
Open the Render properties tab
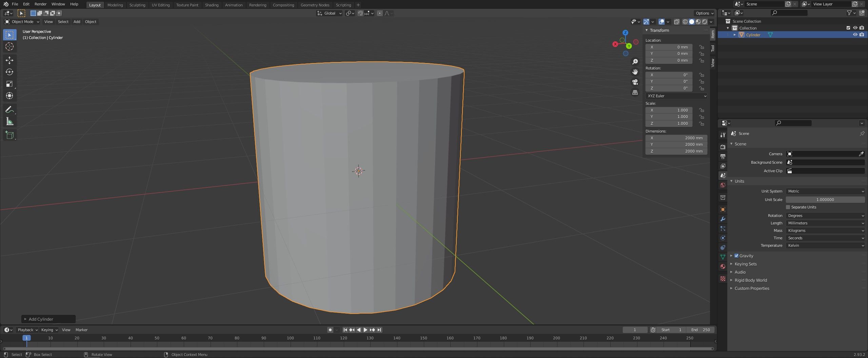tap(723, 147)
